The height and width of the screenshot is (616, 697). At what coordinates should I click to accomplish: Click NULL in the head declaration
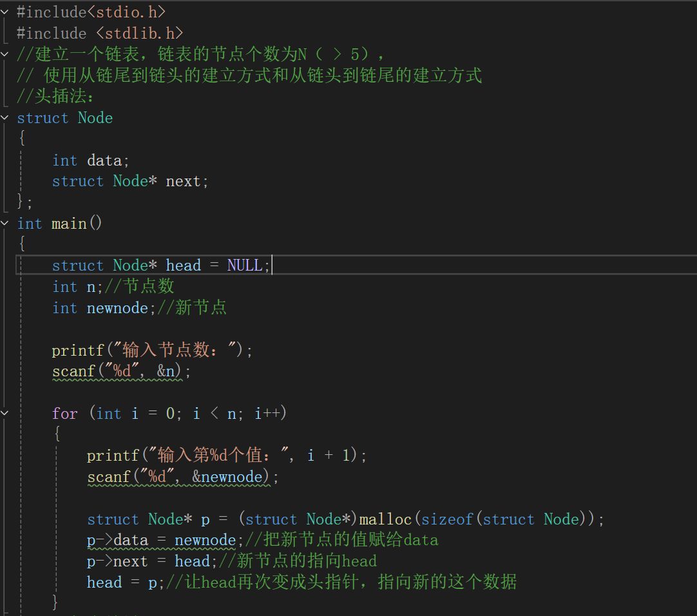(245, 265)
